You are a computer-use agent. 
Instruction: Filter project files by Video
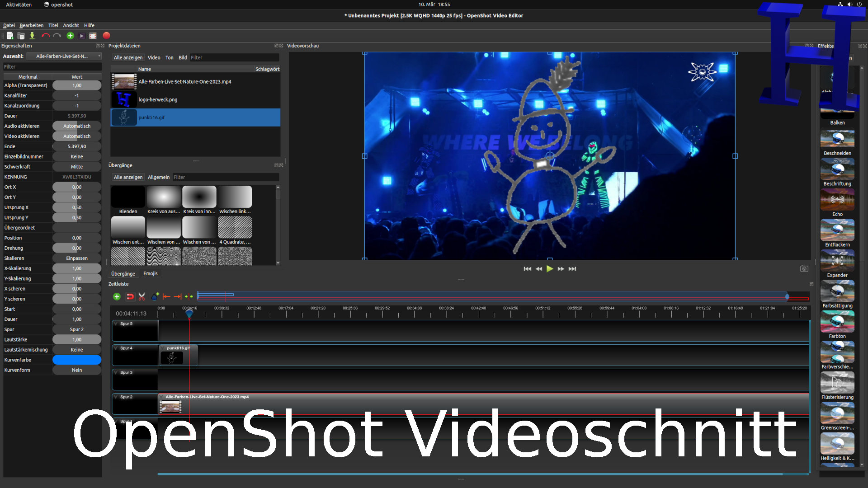click(x=154, y=57)
